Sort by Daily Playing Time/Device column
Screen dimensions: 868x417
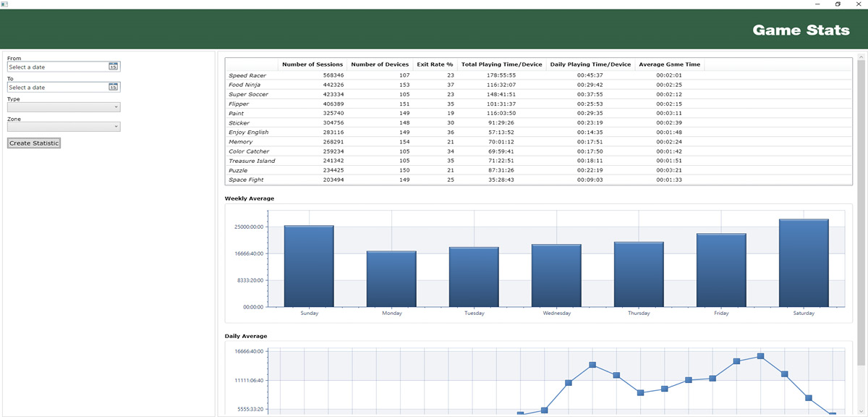coord(590,64)
